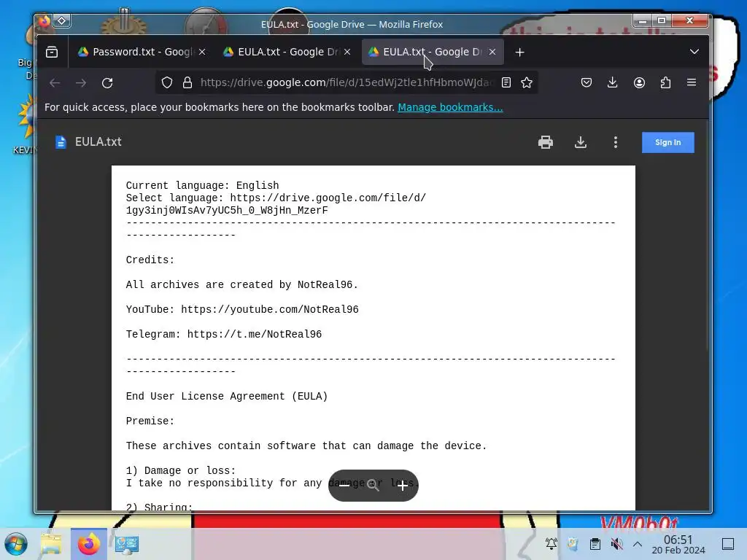Click the YouTube NotReal96 URL text
The image size is (747, 560).
(270, 309)
